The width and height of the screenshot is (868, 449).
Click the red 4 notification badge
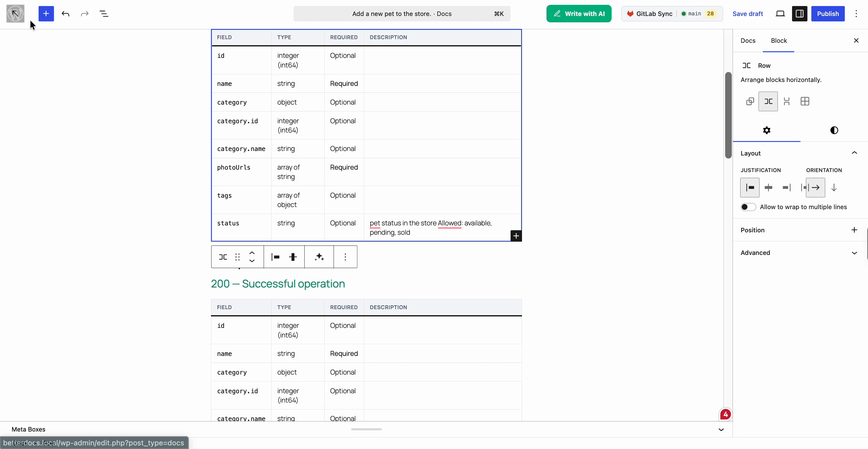(x=725, y=414)
